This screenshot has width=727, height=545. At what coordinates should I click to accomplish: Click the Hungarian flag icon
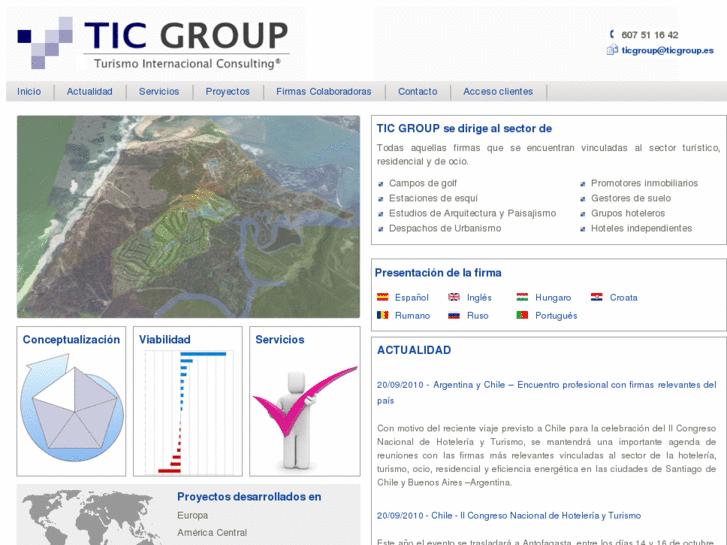pyautogui.click(x=522, y=297)
